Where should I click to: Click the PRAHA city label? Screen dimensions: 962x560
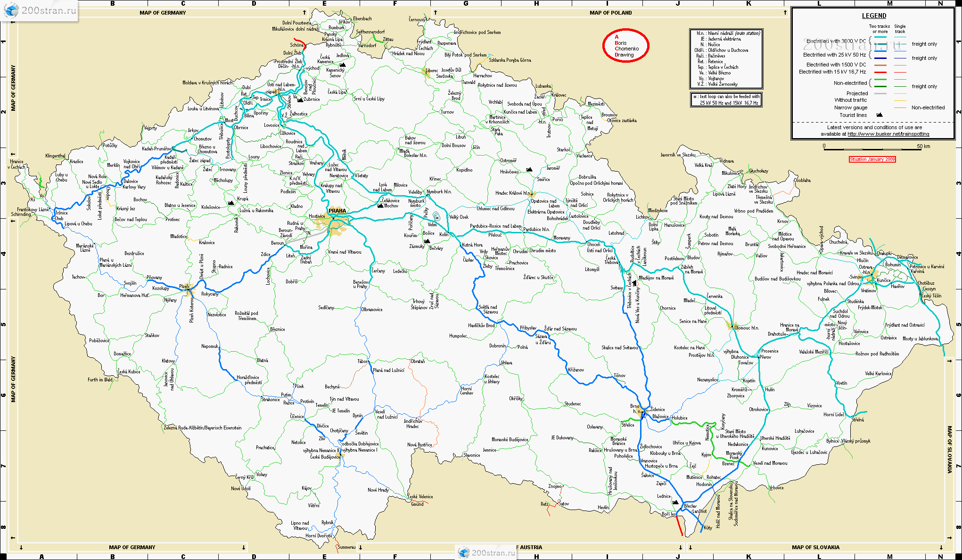[337, 211]
